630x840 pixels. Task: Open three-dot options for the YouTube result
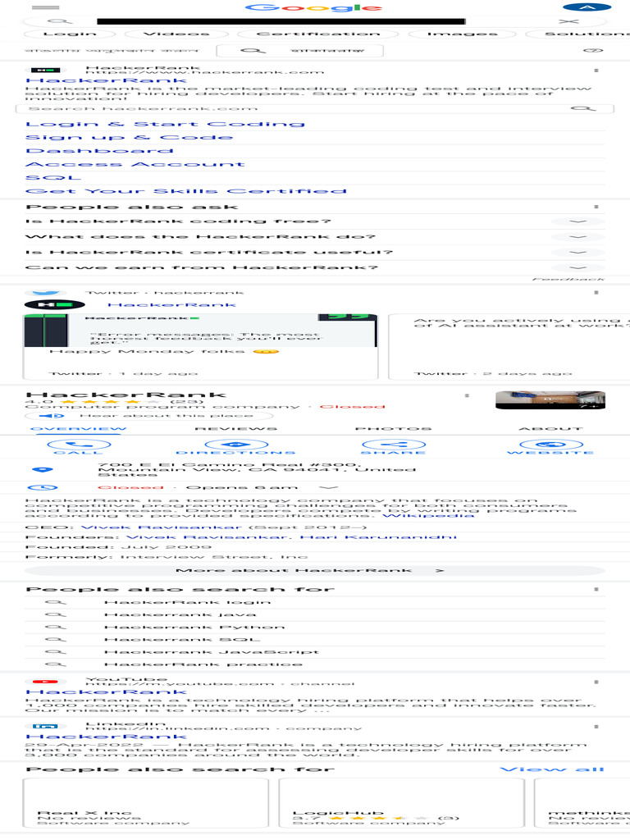(x=596, y=682)
